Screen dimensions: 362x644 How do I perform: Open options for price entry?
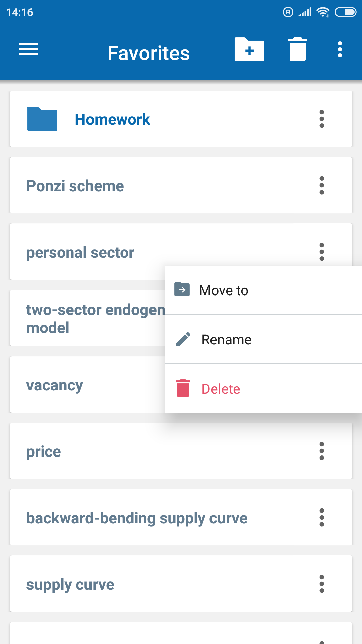(x=322, y=451)
